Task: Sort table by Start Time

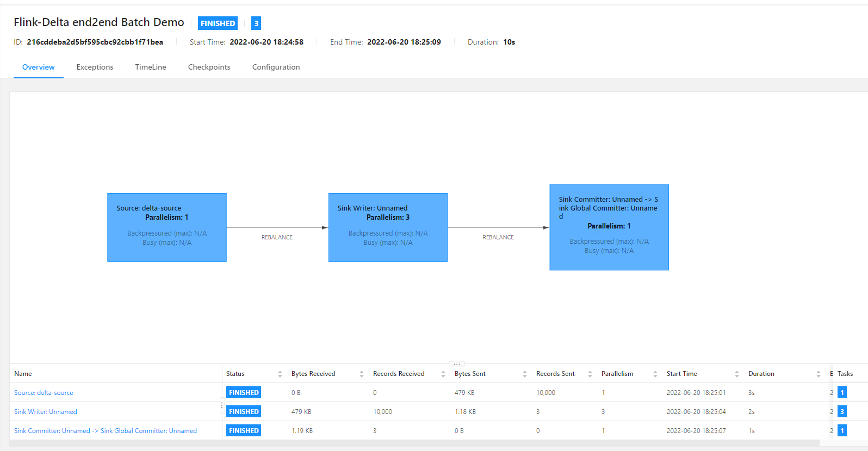Action: tap(737, 374)
